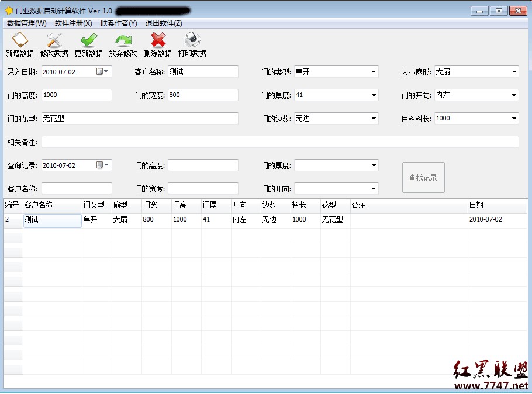This screenshot has width=532, height=394.
Task: Click the 新增数据 (add data) toolbar icon
Action: (20, 40)
